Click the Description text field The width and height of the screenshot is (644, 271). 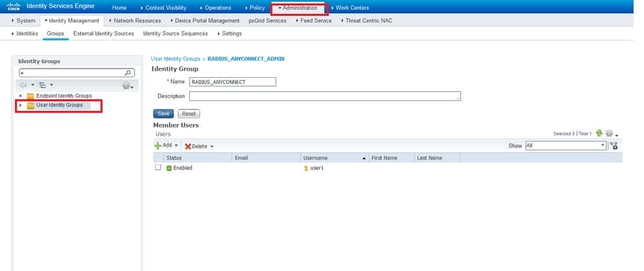(x=325, y=96)
